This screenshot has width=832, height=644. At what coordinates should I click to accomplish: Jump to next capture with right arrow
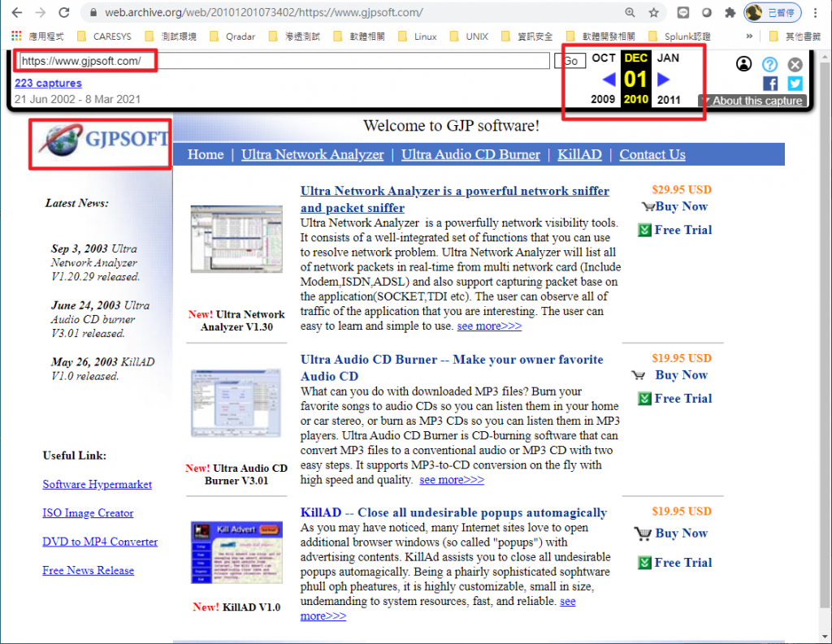[x=663, y=80]
